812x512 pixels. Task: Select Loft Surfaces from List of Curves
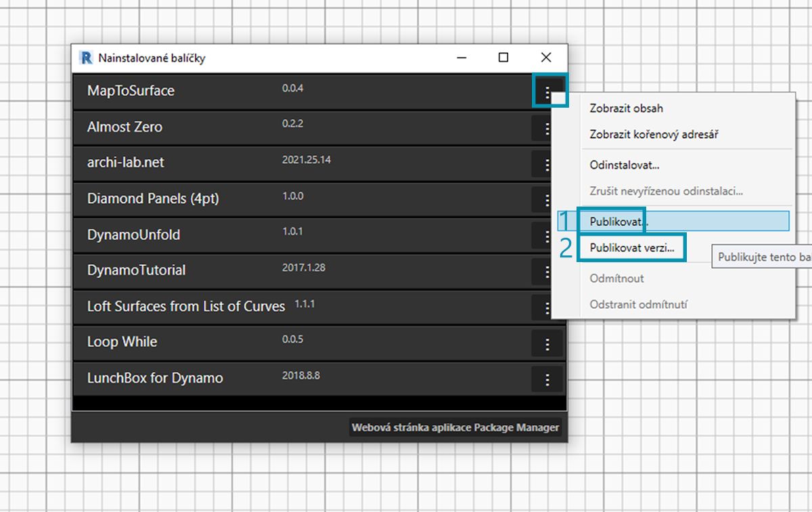[186, 306]
